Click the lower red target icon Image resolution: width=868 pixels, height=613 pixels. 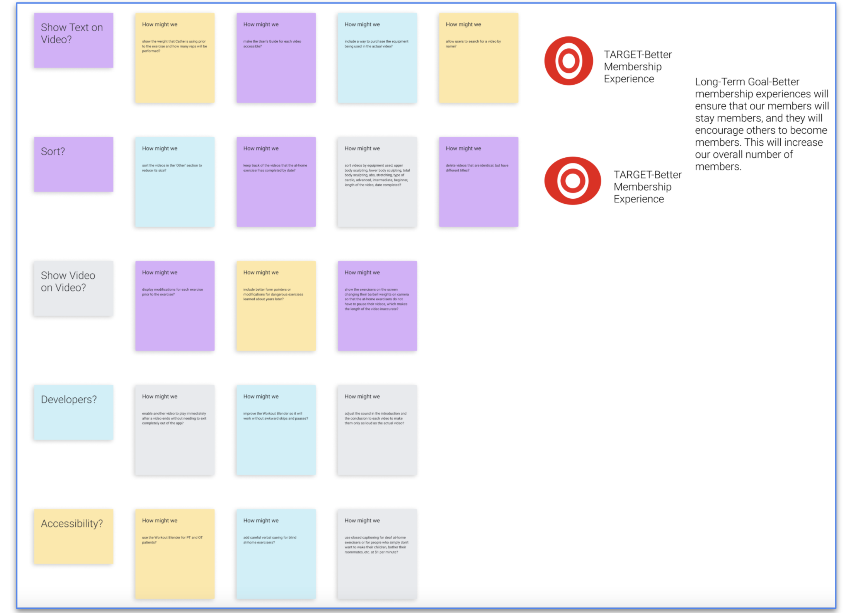click(572, 180)
